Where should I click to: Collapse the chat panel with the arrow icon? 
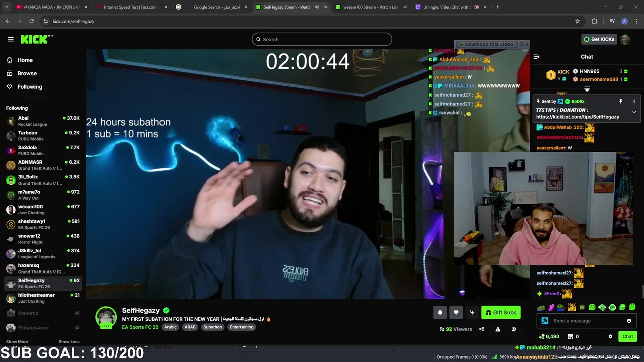pos(536,57)
